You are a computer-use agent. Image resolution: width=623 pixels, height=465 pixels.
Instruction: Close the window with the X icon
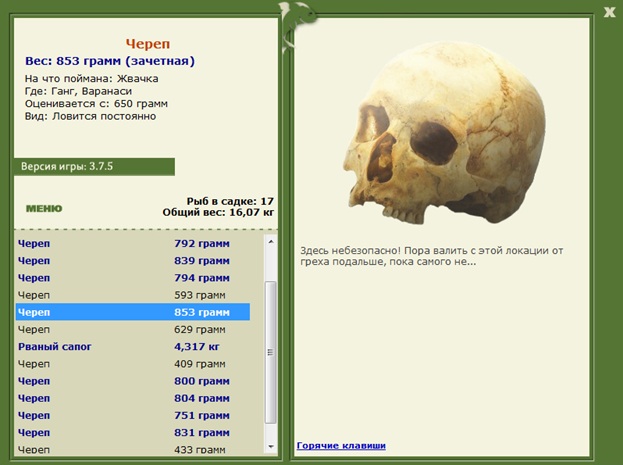[x=609, y=12]
